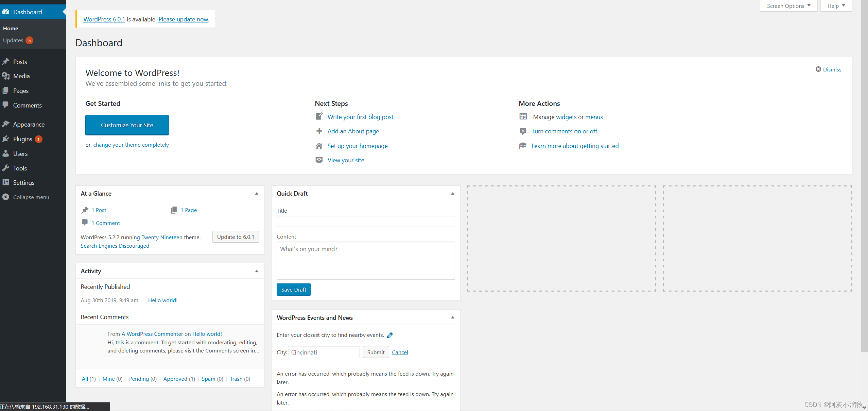Click the Users person icon in sidebar
The width and height of the screenshot is (868, 411).
coord(5,153)
